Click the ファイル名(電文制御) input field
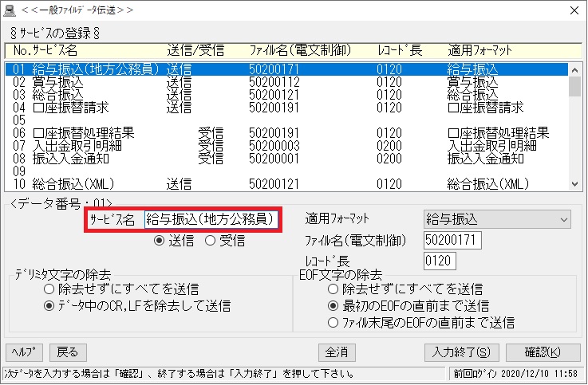Screen dimensions: 588x385 tap(452, 240)
